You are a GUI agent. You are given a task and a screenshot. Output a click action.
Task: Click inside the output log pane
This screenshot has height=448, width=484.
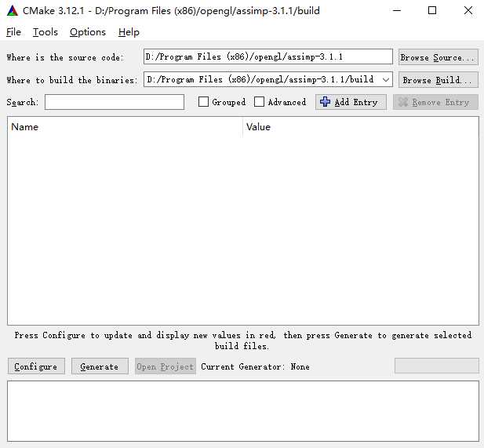[x=243, y=411]
